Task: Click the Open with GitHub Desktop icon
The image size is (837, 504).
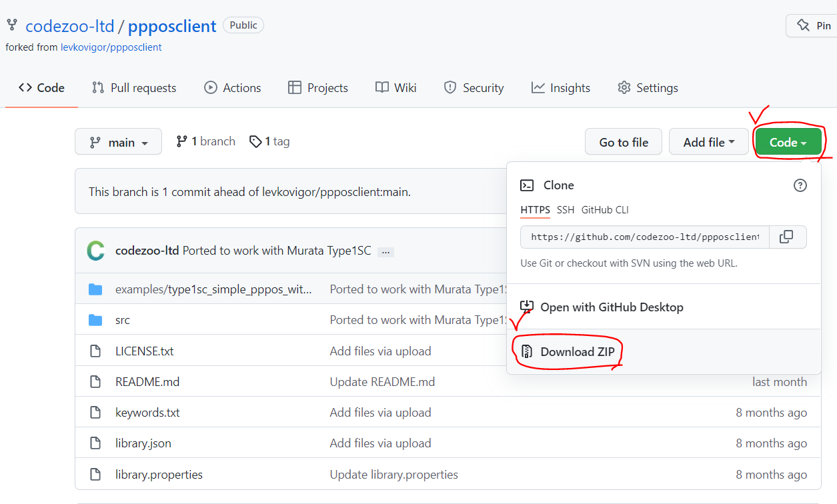Action: click(x=527, y=307)
